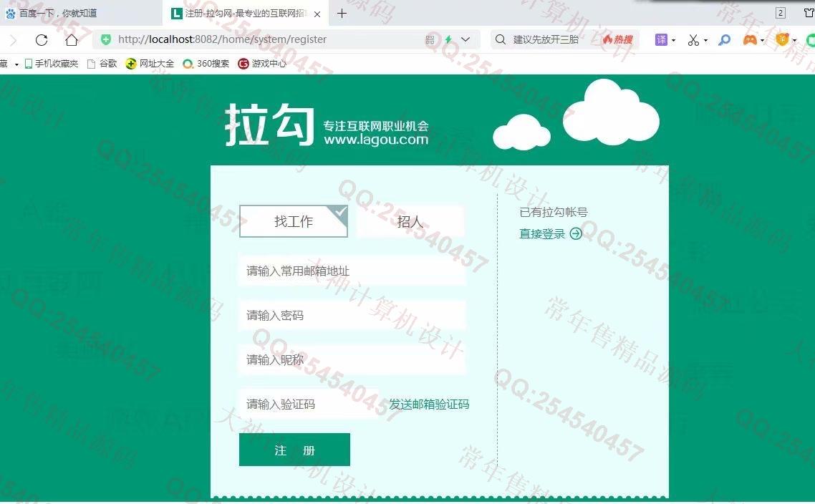This screenshot has height=504, width=815.
Task: Expand the gamepad icon dropdown arrow
Action: pos(762,40)
